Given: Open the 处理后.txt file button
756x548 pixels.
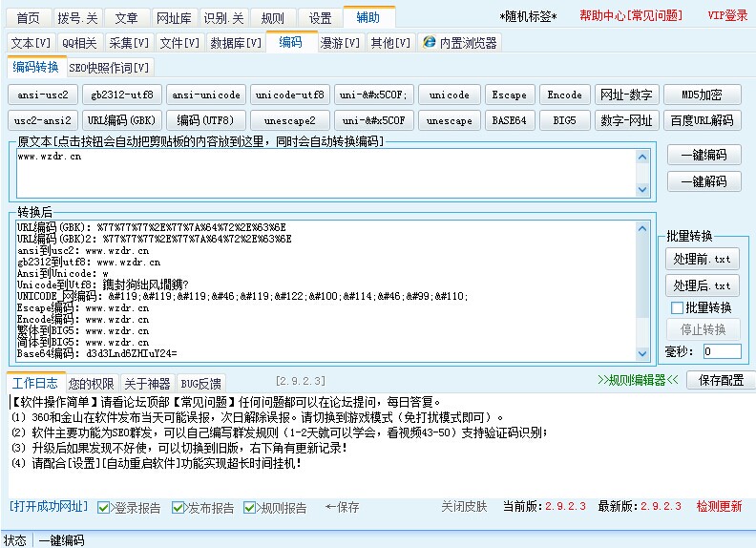Looking at the screenshot, I should click(x=702, y=285).
